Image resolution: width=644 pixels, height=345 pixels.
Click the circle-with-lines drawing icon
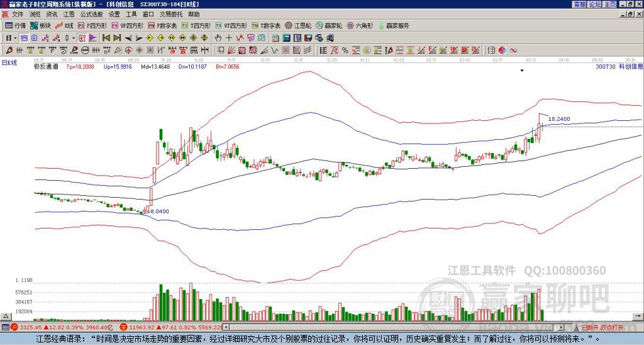pyautogui.click(x=85, y=50)
